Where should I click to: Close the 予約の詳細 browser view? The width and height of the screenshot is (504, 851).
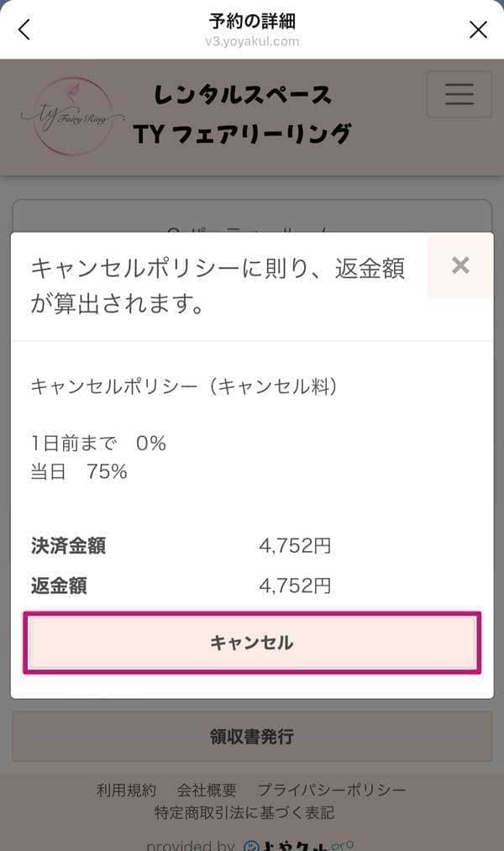[x=478, y=30]
